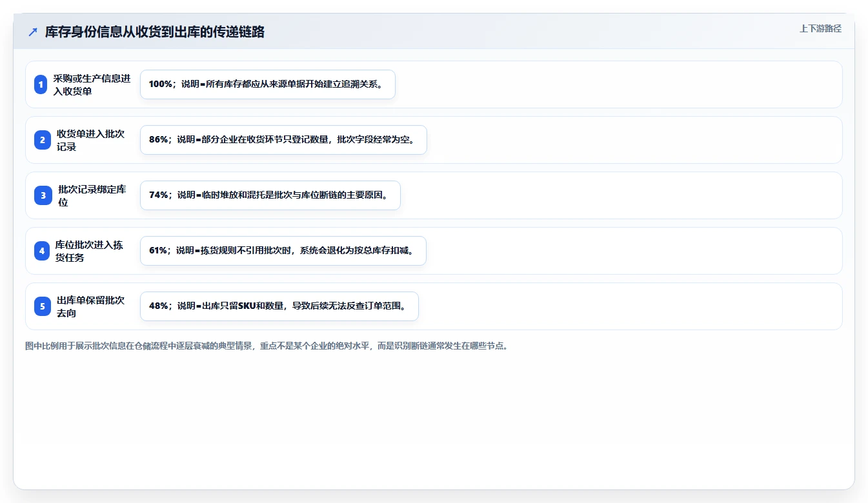
Task: Click the 61% picking rule note
Action: click(283, 251)
